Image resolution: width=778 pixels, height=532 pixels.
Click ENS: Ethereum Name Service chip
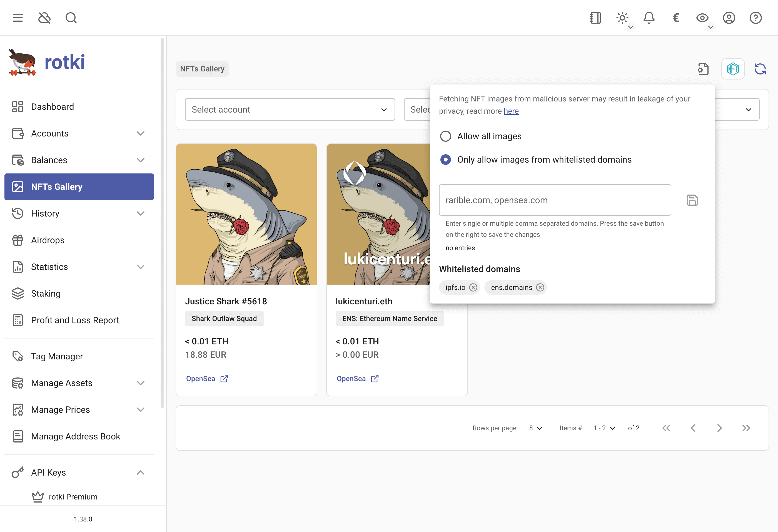click(390, 319)
